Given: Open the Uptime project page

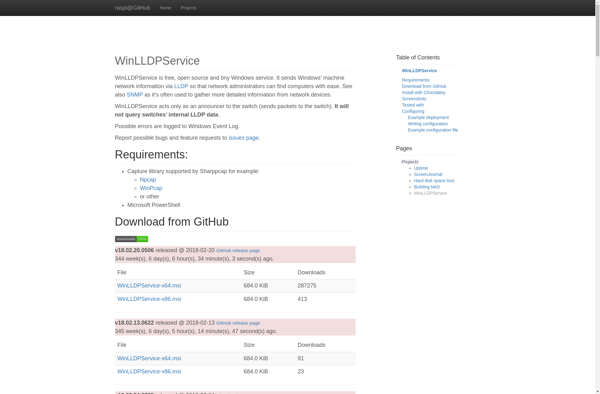Looking at the screenshot, I should tap(421, 168).
